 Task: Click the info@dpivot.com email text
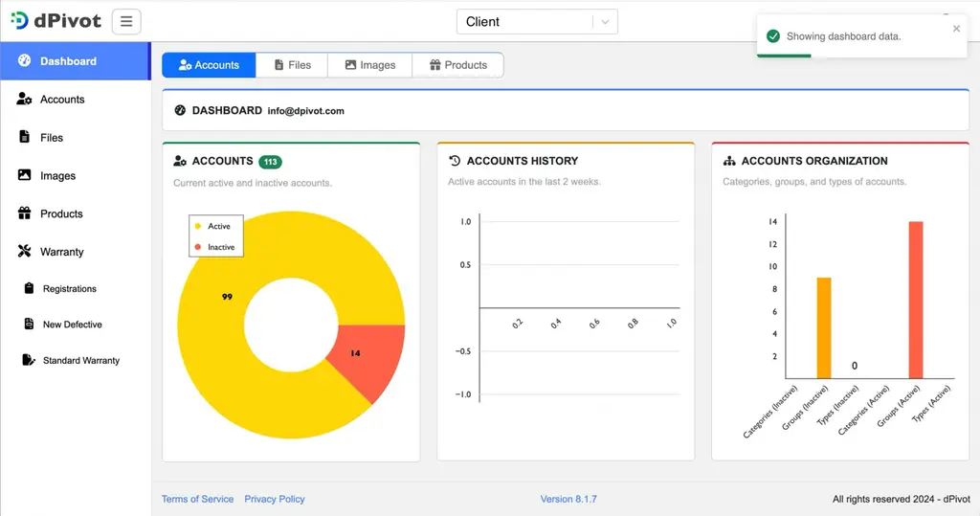[x=305, y=111]
